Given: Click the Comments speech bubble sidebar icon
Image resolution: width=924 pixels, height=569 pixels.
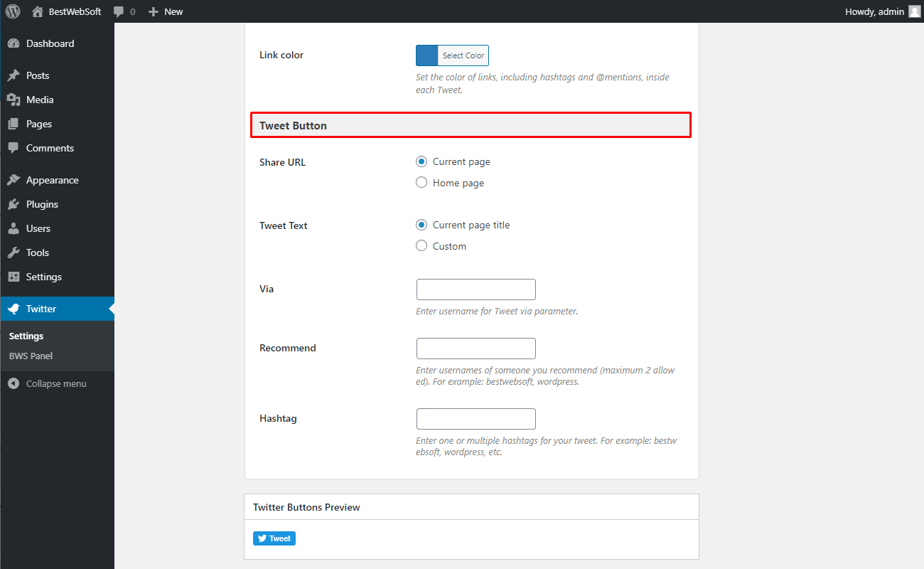Looking at the screenshot, I should coord(14,148).
